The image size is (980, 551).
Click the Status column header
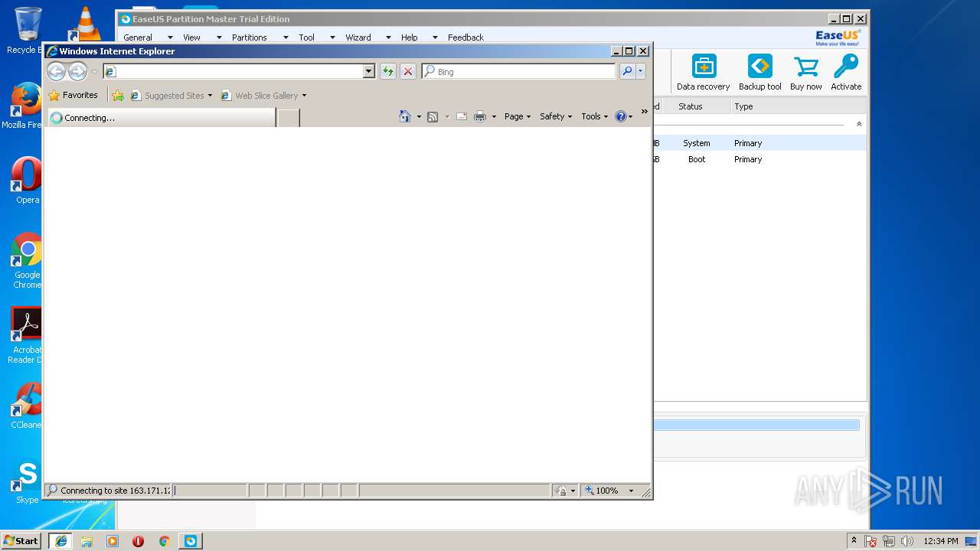click(690, 106)
